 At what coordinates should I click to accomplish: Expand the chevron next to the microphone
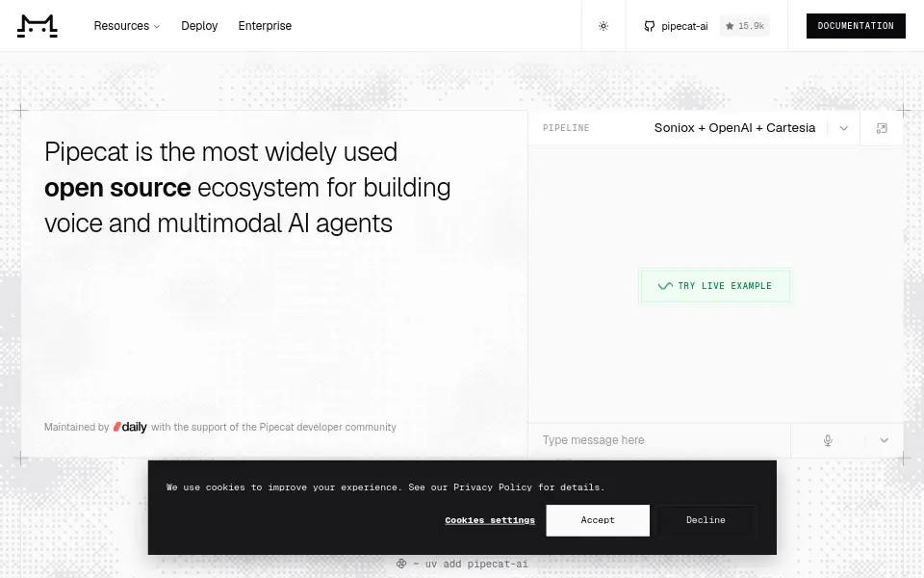(x=884, y=440)
